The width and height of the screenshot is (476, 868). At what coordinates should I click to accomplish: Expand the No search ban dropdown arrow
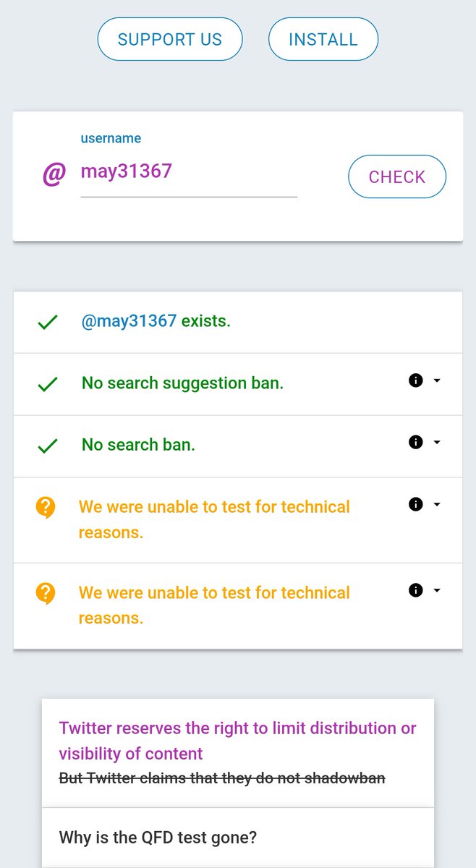(436, 442)
